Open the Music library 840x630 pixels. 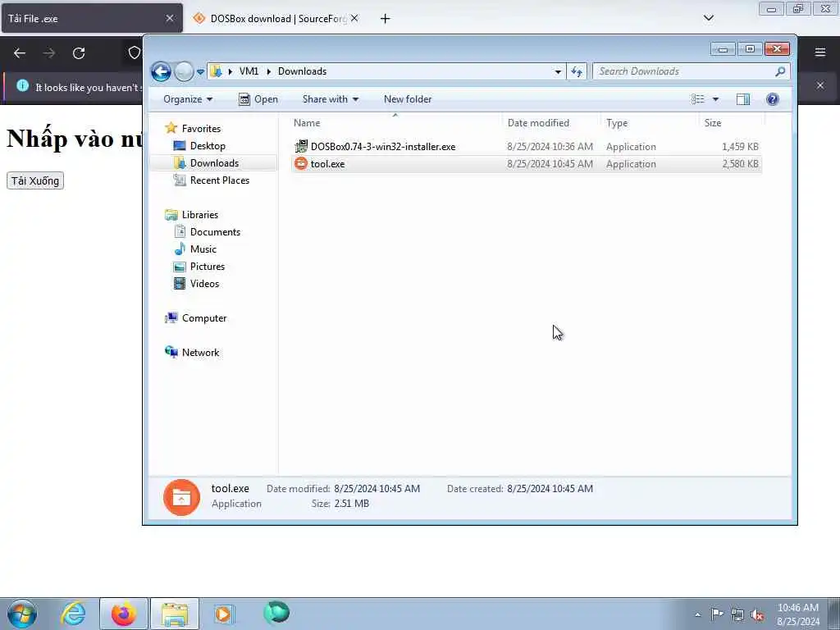pyautogui.click(x=203, y=249)
